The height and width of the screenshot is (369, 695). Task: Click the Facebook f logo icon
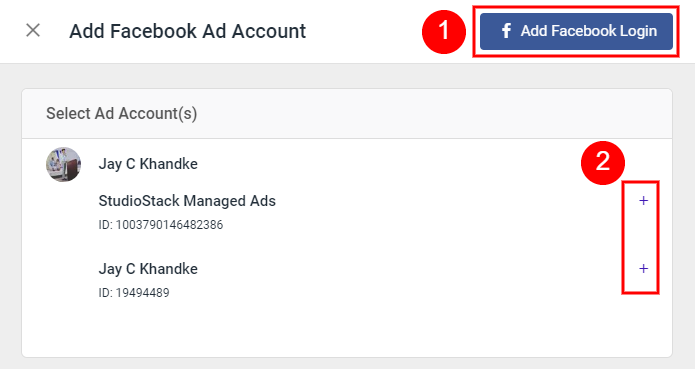point(506,31)
